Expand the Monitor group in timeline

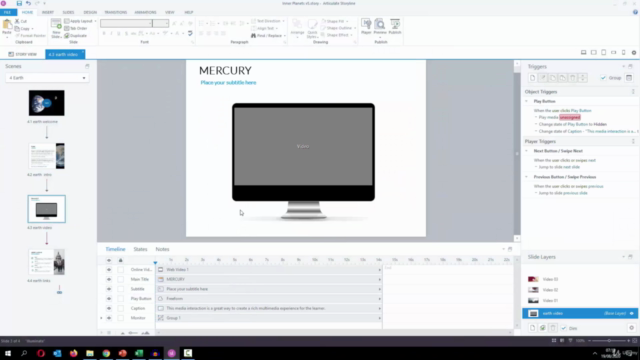[x=101, y=318]
